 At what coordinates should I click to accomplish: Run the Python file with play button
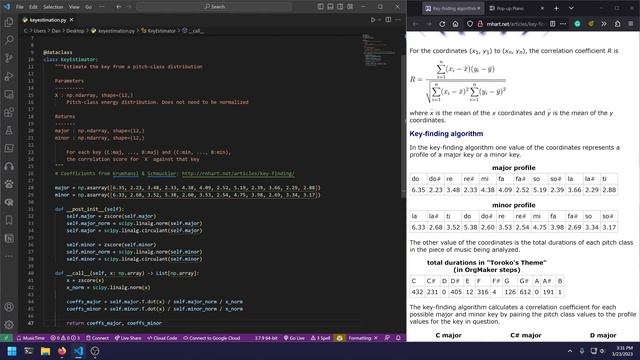[373, 20]
